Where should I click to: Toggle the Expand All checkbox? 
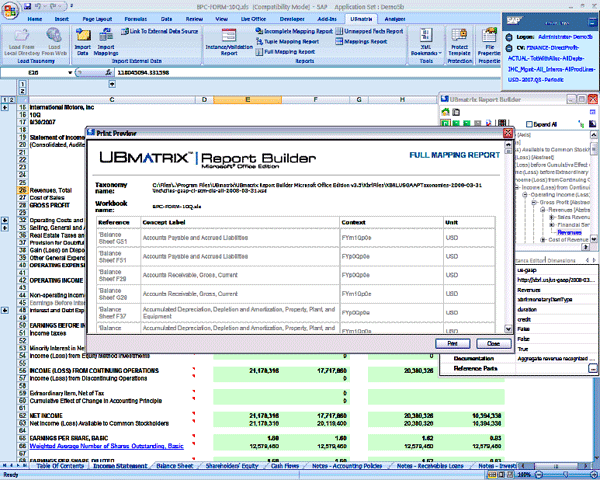coord(530,123)
